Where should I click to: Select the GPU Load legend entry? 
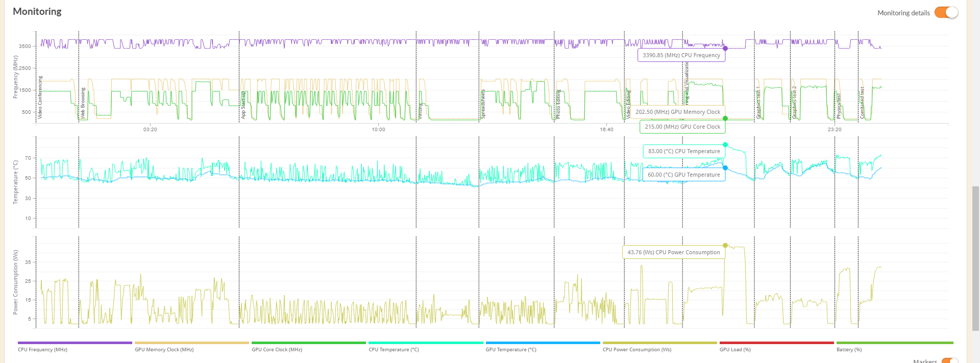[x=735, y=350]
